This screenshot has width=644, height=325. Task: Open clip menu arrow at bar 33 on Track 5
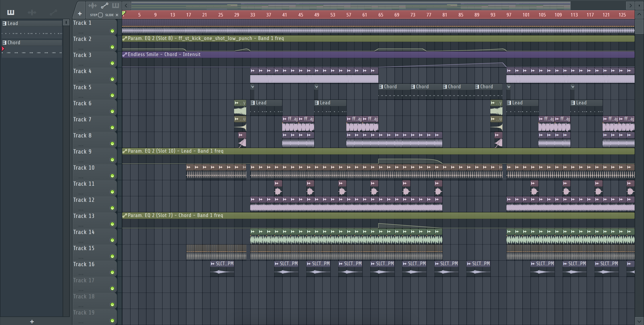[x=252, y=87]
